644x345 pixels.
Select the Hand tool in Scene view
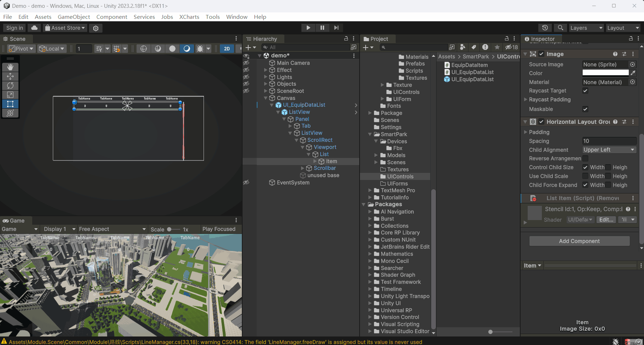tap(10, 67)
